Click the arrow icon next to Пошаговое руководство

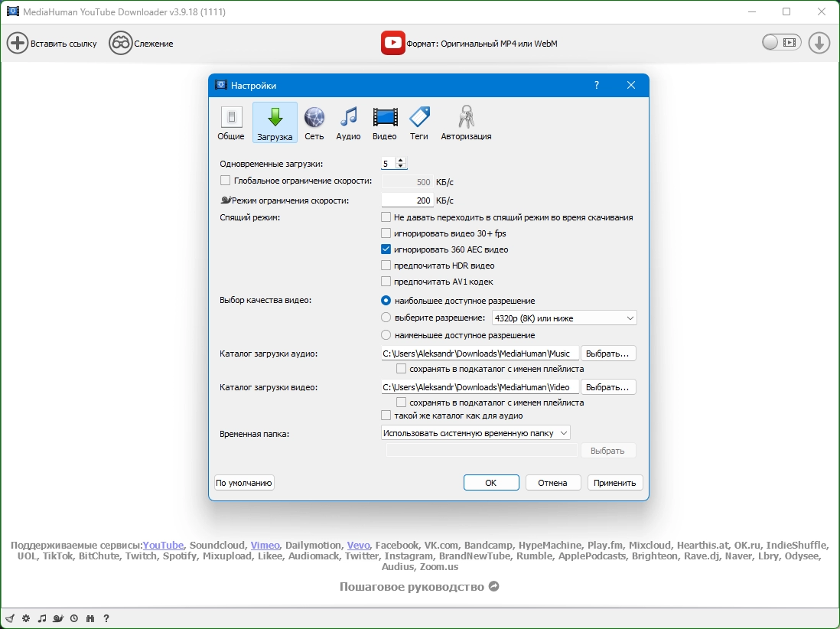(x=494, y=587)
